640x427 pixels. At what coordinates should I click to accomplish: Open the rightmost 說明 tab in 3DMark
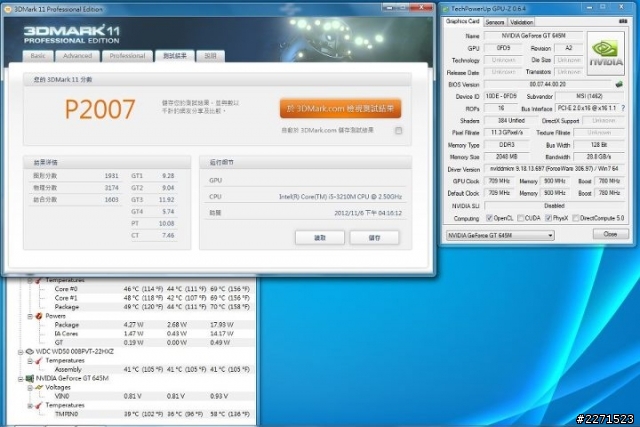210,56
